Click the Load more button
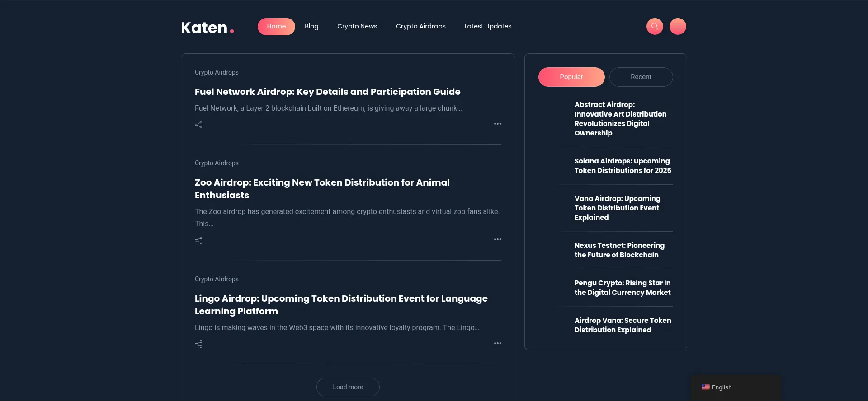Viewport: 868px width, 401px height. [348, 387]
